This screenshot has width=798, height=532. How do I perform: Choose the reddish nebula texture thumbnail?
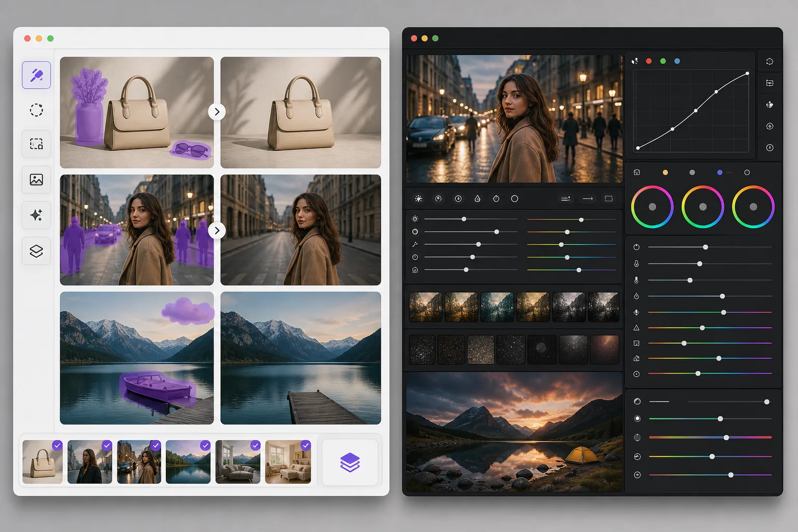[604, 349]
